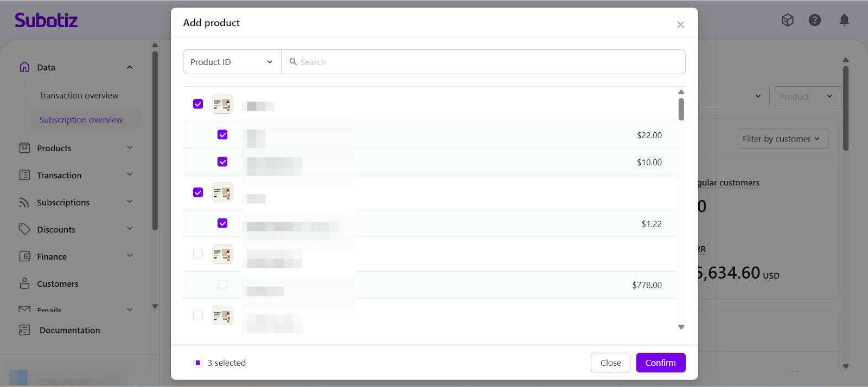868x387 pixels.
Task: Click the Subscriptions feed icon in sidebar
Action: [x=24, y=202]
